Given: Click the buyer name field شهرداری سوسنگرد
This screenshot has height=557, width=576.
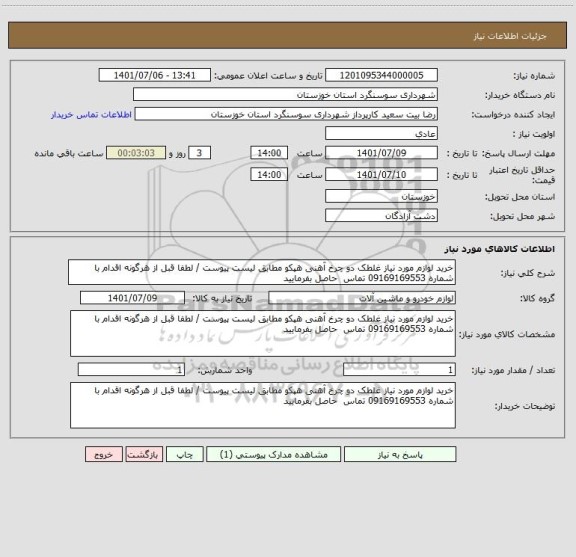Looking at the screenshot, I should (285, 94).
